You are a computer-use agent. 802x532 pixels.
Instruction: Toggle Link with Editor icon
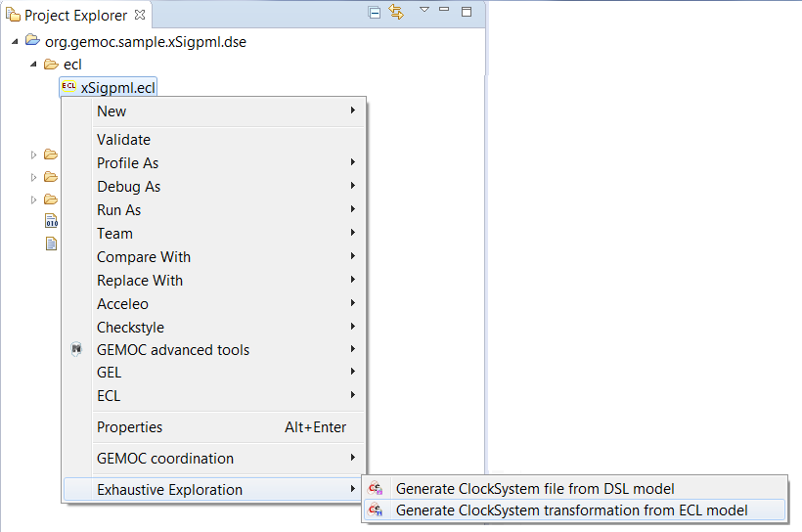coord(396,13)
